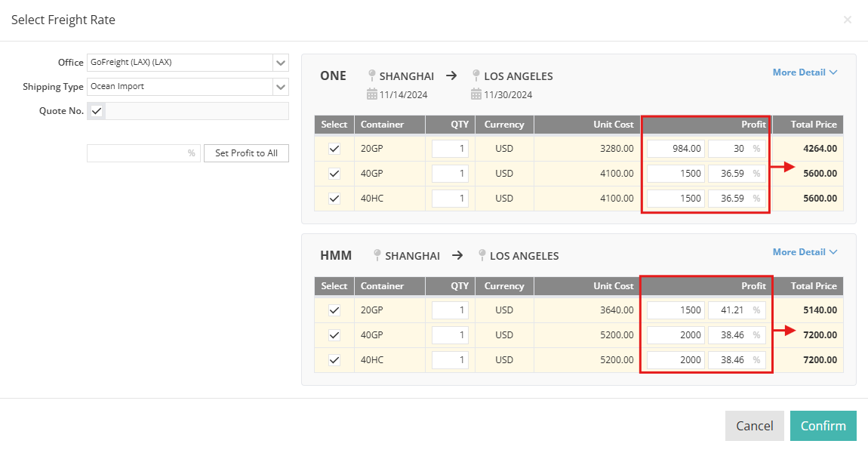This screenshot has width=868, height=453.
Task: Toggle the HMM 40HC select checkbox
Action: [334, 360]
